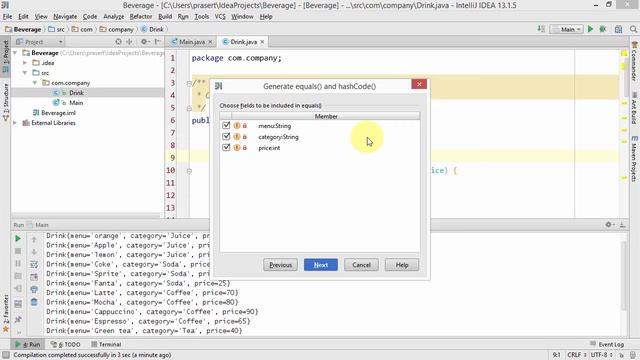Open the TODO tool window tab

(65, 344)
